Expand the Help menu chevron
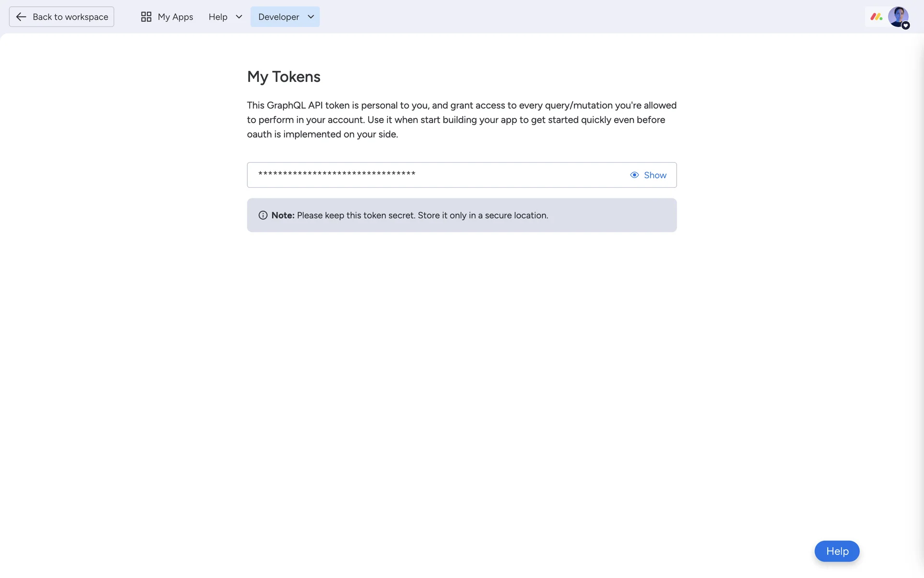 tap(239, 17)
